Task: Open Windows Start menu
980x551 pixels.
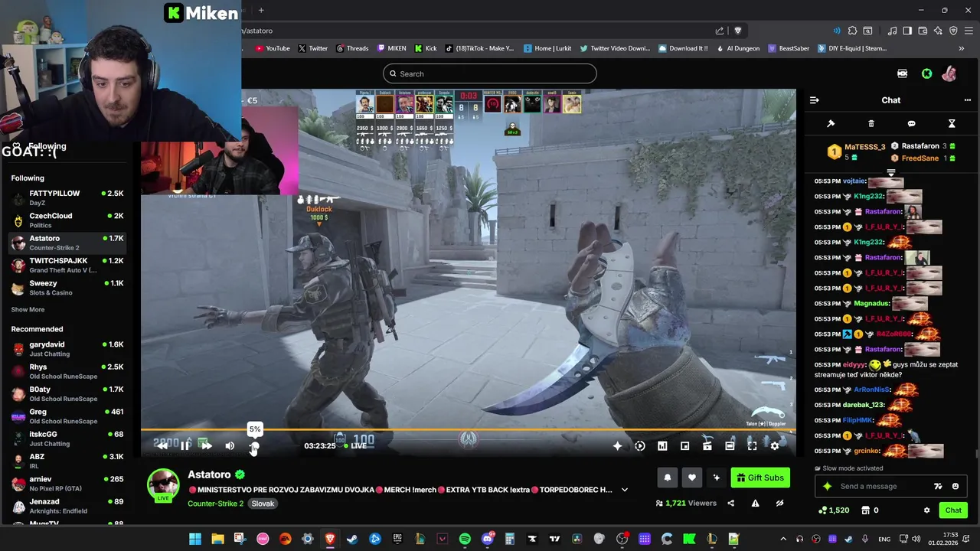Action: point(195,539)
